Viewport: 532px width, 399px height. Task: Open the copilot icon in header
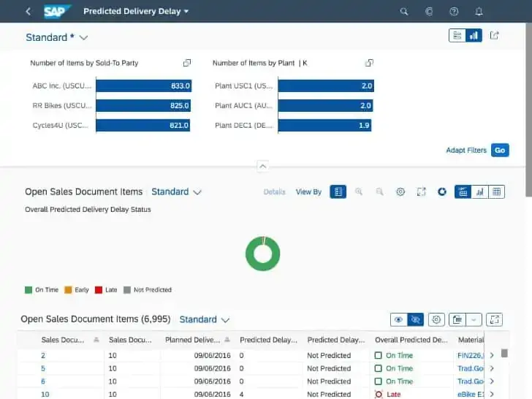point(429,12)
